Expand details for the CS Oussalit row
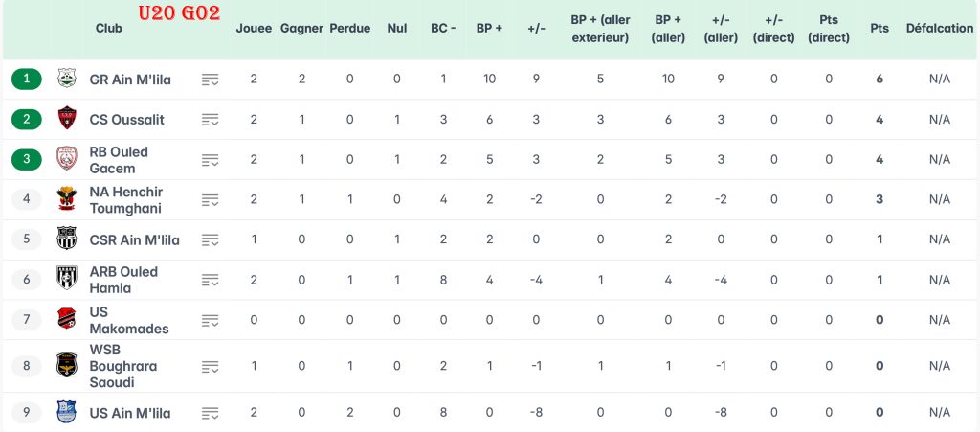 (x=211, y=120)
